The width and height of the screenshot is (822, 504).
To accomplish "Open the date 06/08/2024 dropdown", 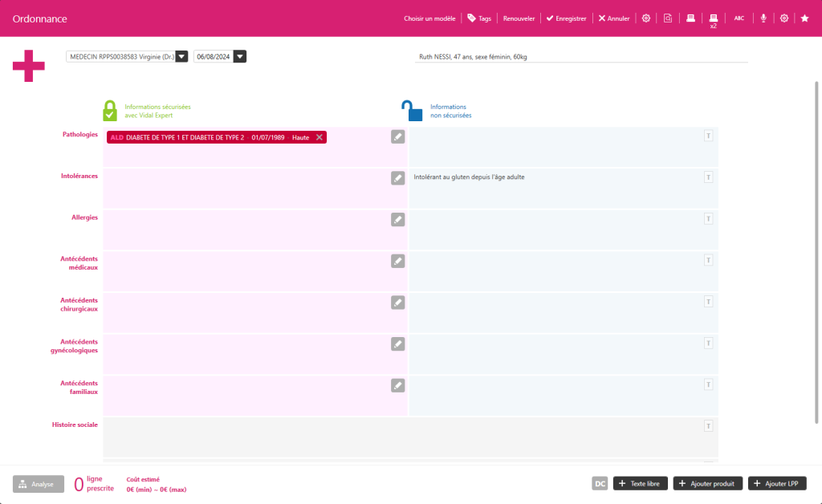I will pos(239,56).
